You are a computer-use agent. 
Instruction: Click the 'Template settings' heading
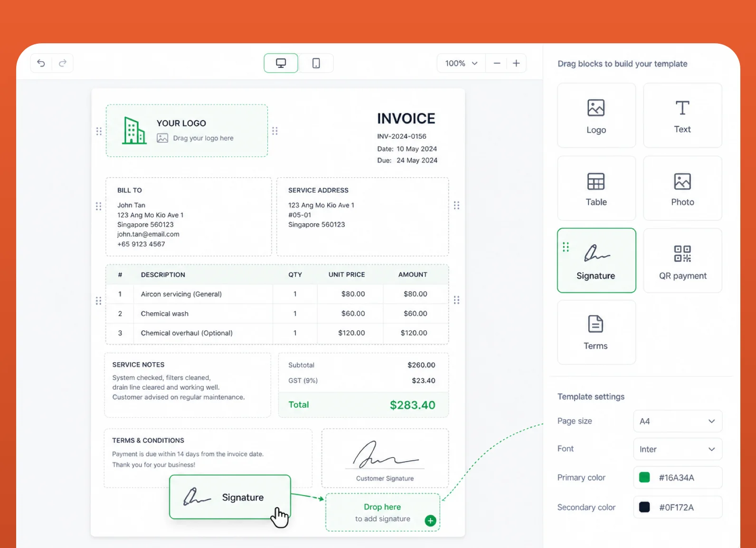(x=591, y=397)
